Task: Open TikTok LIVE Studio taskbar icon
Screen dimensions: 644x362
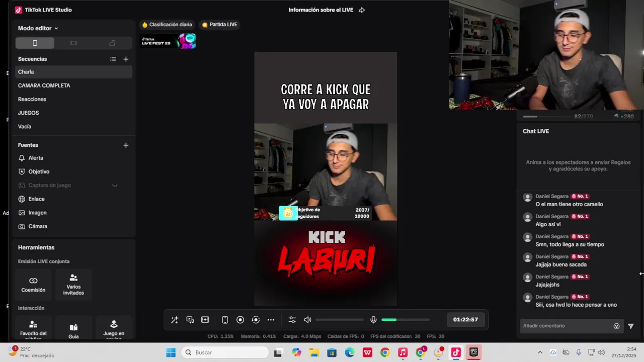Action: coord(456,352)
